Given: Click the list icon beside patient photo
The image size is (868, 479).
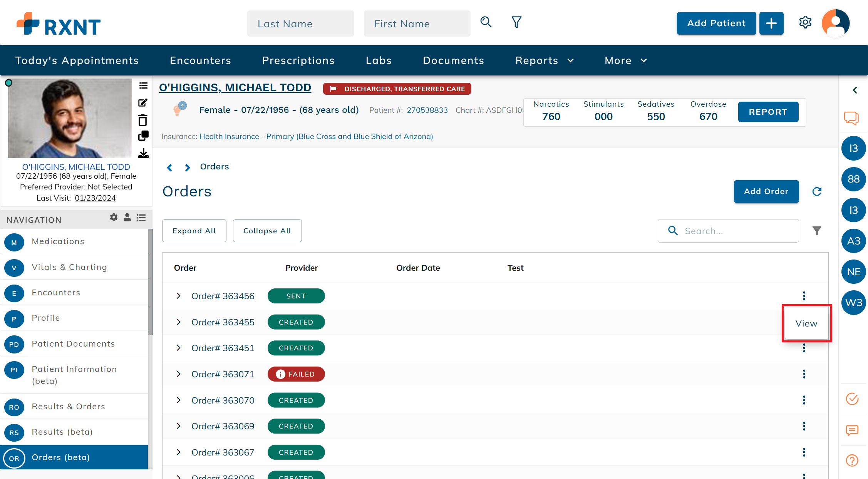Looking at the screenshot, I should (143, 85).
